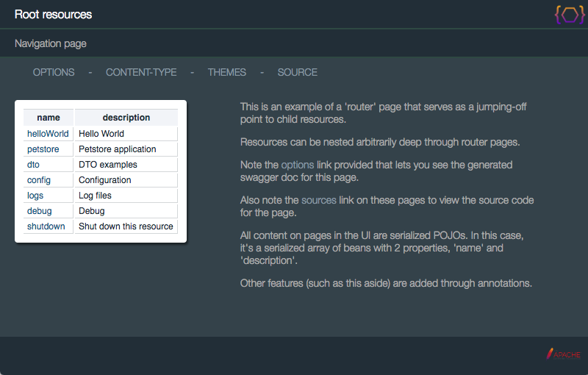Go to the config resource
The image size is (588, 375).
coord(39,180)
